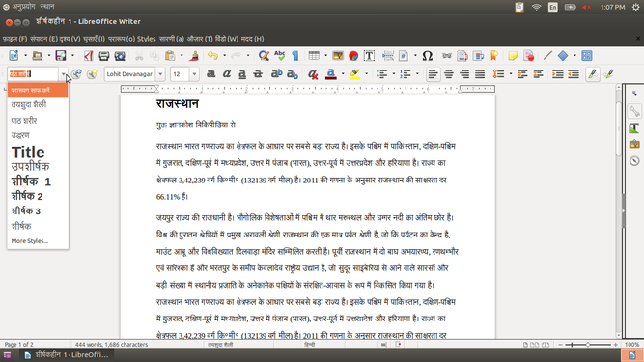Insert a special character (Omega icon)
Image resolution: width=644 pixels, height=362 pixels.
pyautogui.click(x=427, y=55)
